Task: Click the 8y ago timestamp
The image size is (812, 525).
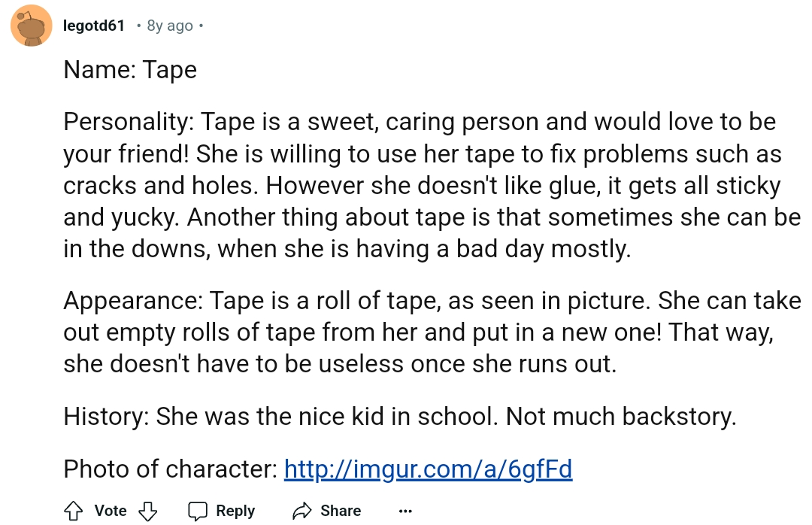Action: pyautogui.click(x=170, y=26)
